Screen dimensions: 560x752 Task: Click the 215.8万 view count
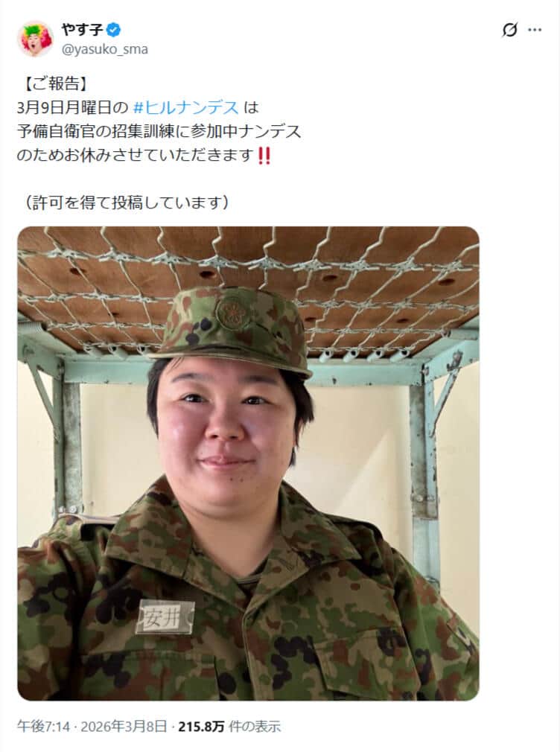201,727
